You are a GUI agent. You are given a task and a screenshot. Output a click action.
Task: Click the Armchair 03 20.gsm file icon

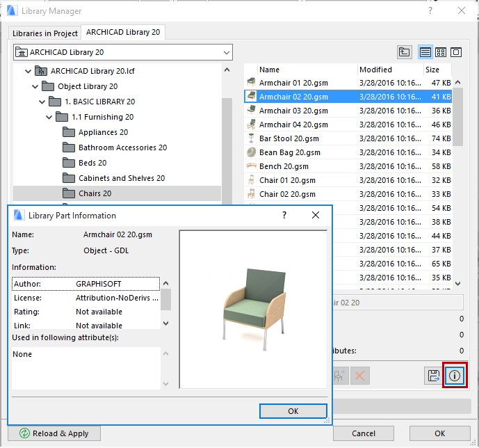point(251,111)
